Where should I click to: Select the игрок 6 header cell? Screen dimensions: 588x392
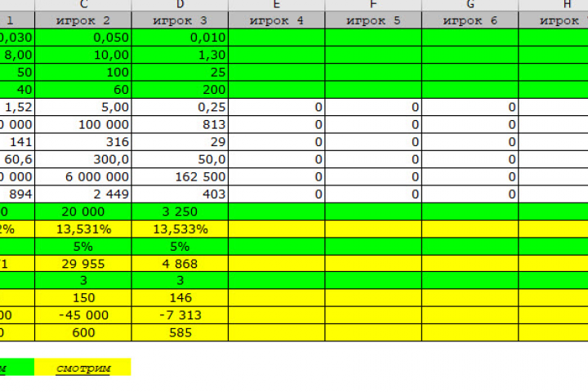[x=470, y=20]
